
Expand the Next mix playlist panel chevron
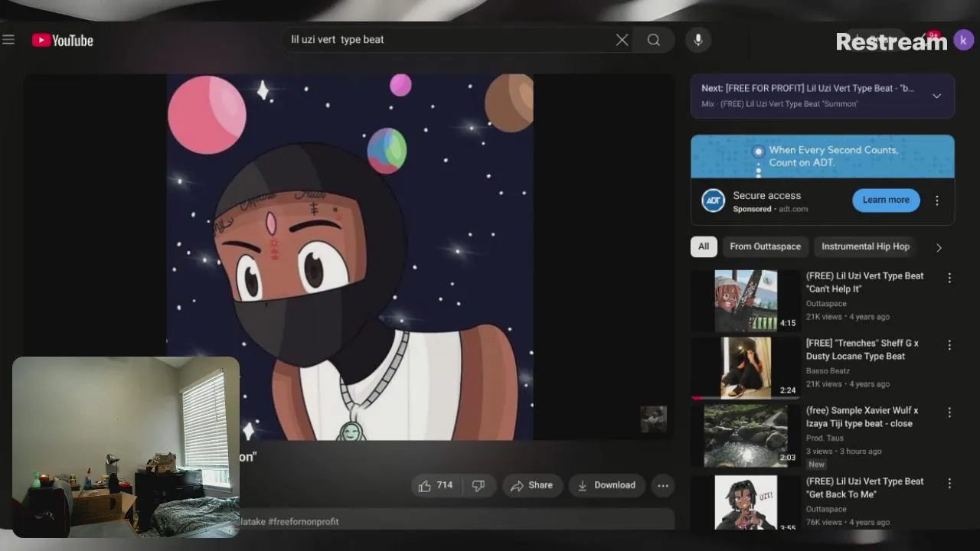936,96
